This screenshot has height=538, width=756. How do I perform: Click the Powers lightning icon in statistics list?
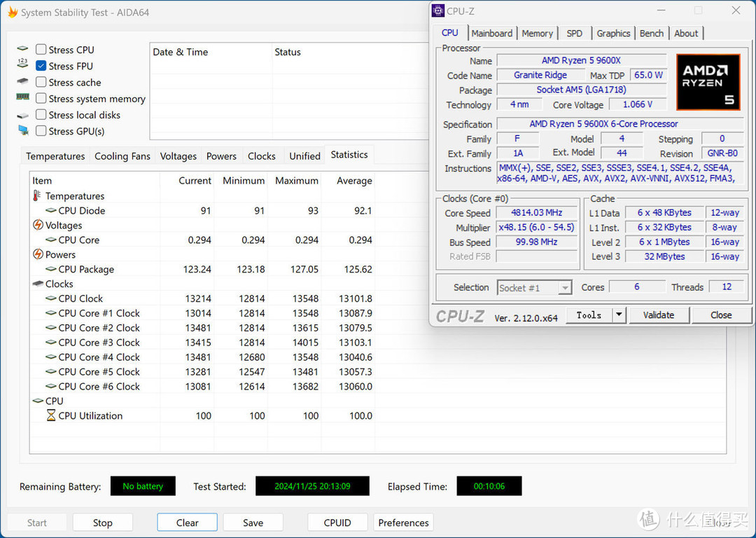coord(38,254)
